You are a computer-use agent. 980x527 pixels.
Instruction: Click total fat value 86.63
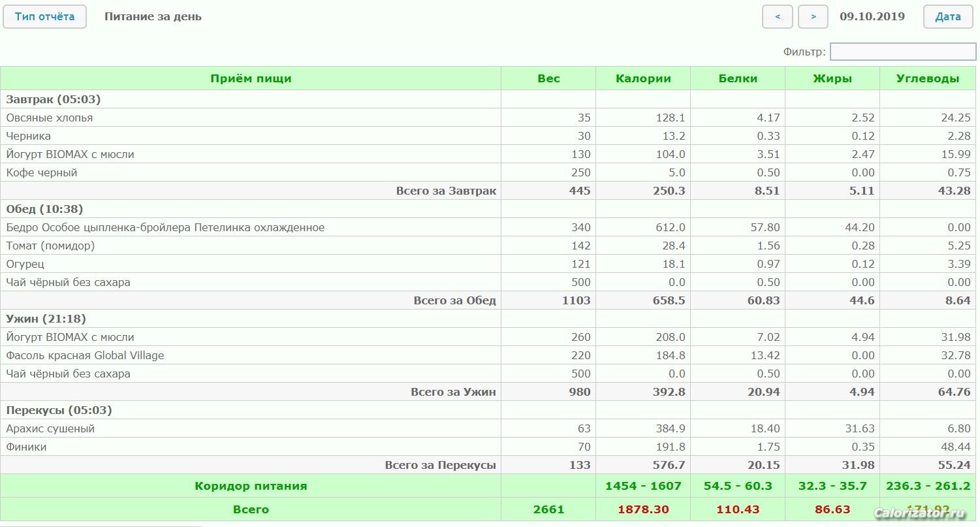(832, 509)
